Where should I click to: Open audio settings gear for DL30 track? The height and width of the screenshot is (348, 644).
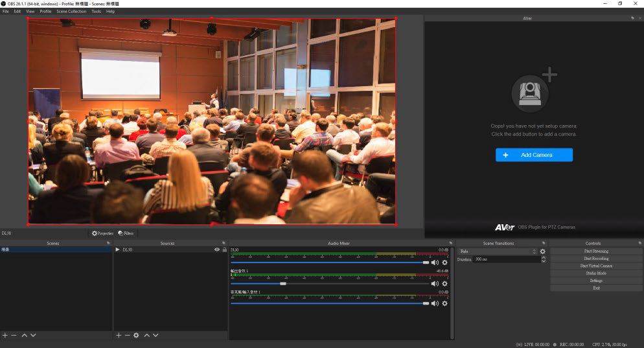tap(444, 262)
